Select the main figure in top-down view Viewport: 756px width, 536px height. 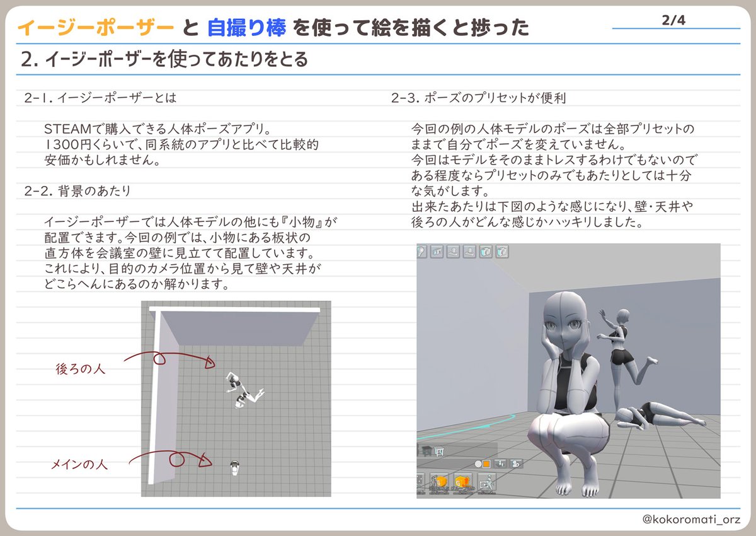[x=236, y=468]
